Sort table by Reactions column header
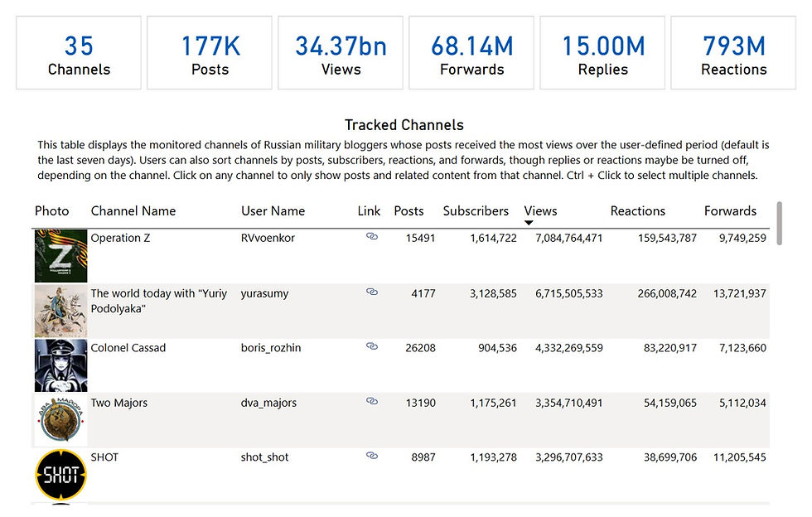The height and width of the screenshot is (517, 812). click(637, 211)
